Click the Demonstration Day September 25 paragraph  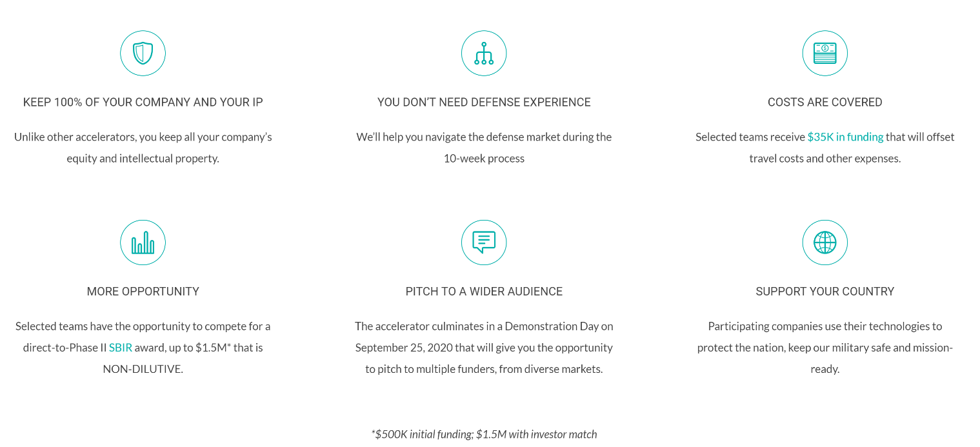point(484,348)
